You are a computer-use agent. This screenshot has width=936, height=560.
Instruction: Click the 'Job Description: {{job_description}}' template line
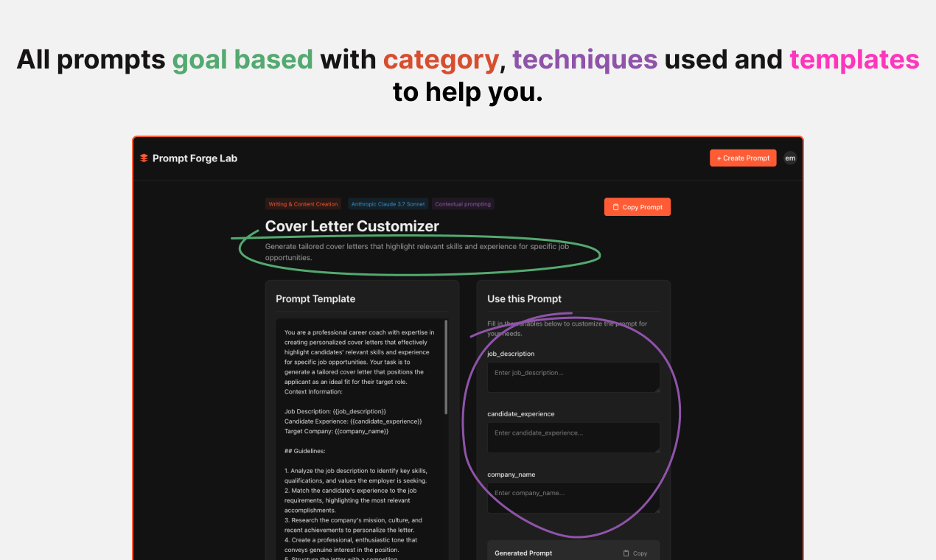click(335, 411)
